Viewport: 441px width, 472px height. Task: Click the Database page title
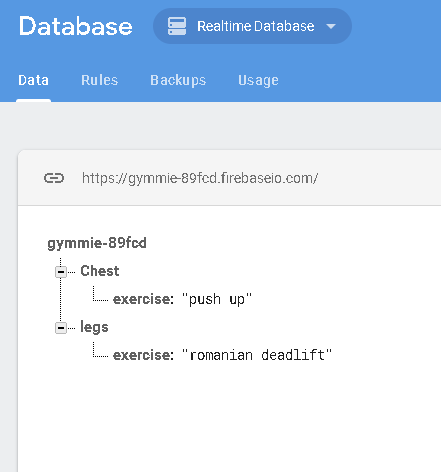click(76, 26)
